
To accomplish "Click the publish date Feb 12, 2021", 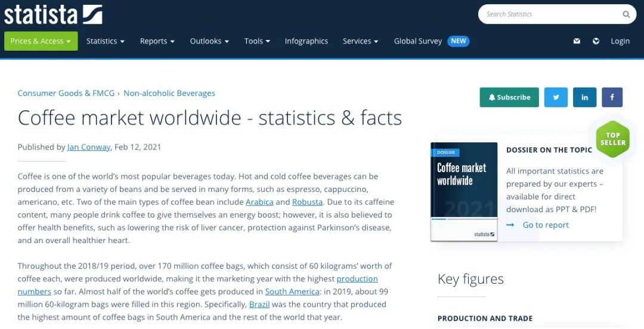I will point(138,147).
